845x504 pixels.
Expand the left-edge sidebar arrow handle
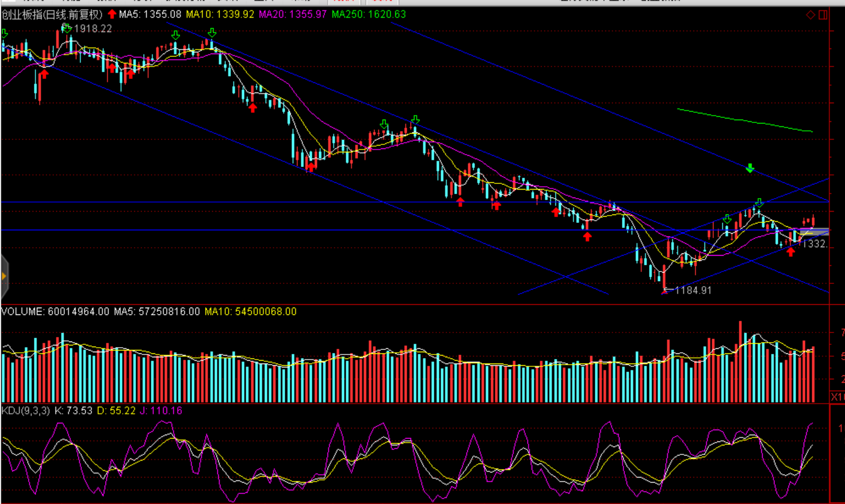click(4, 276)
